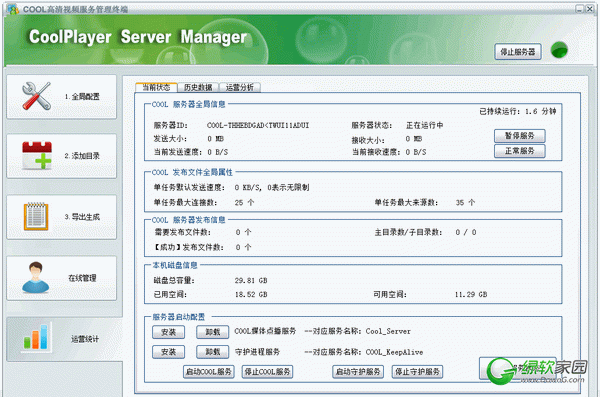The width and height of the screenshot is (600, 397).
Task: Select the export notepad icon
Action: point(36,217)
